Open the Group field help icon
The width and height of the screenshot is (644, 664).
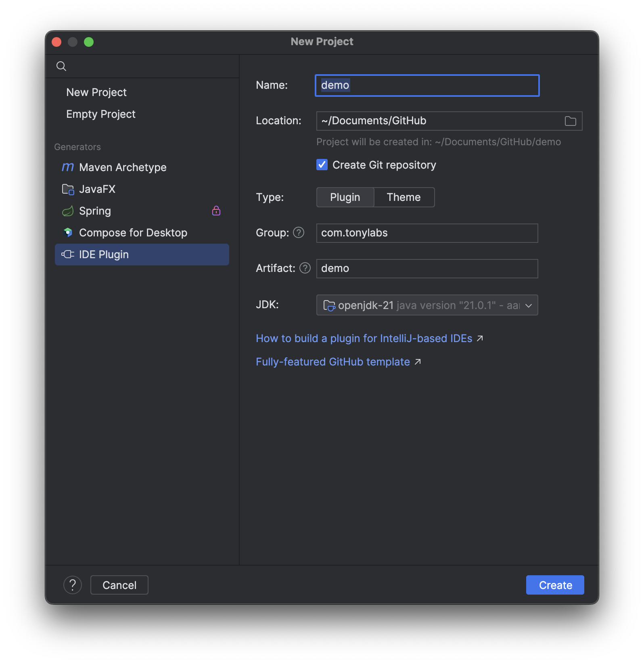tap(299, 232)
